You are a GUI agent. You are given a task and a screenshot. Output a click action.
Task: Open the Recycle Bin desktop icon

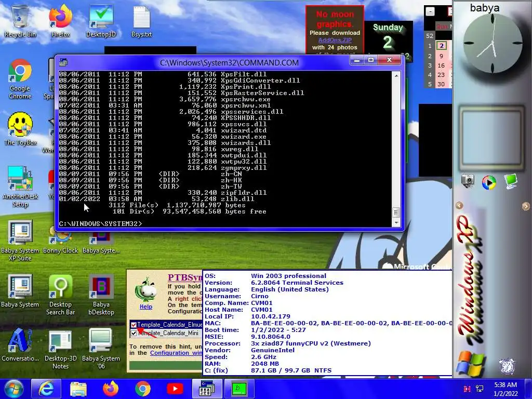point(20,21)
